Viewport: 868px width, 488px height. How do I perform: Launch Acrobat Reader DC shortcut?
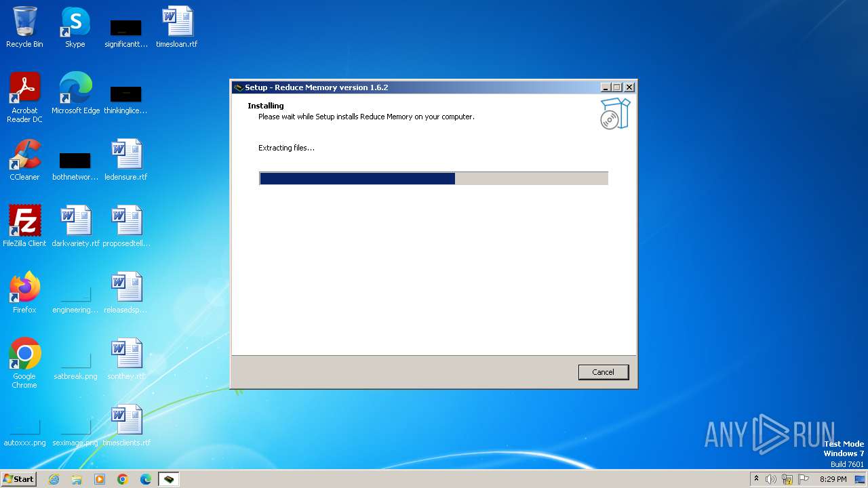click(x=24, y=98)
